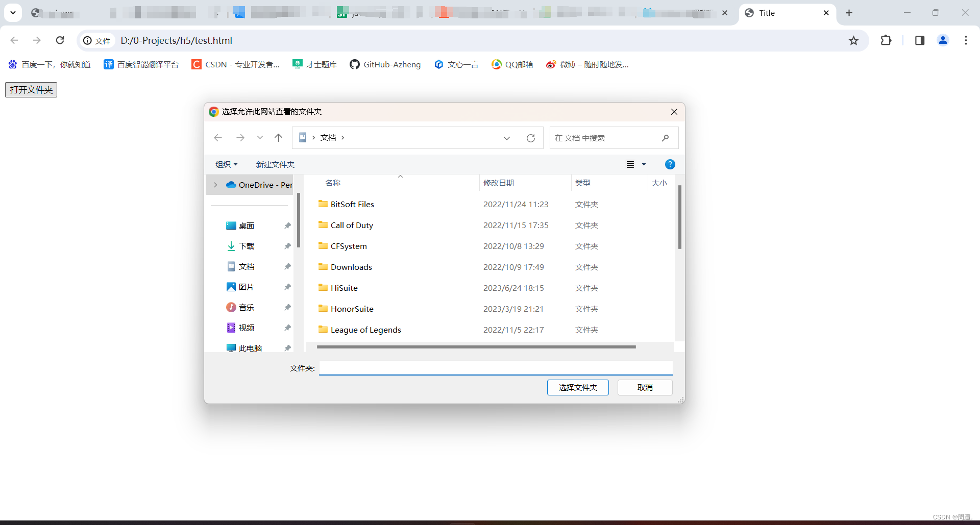
Task: Unpin 桌面 from quick access
Action: click(287, 226)
